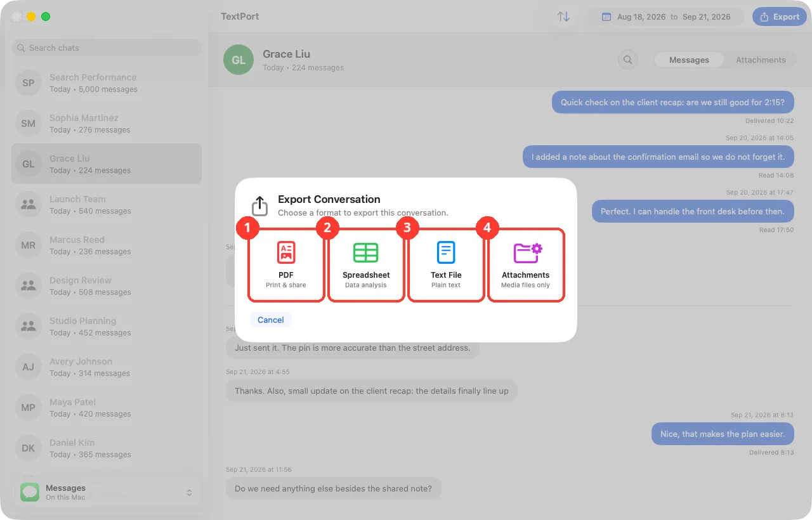Select the Launch Team group avatar
812x520 pixels.
tap(29, 205)
